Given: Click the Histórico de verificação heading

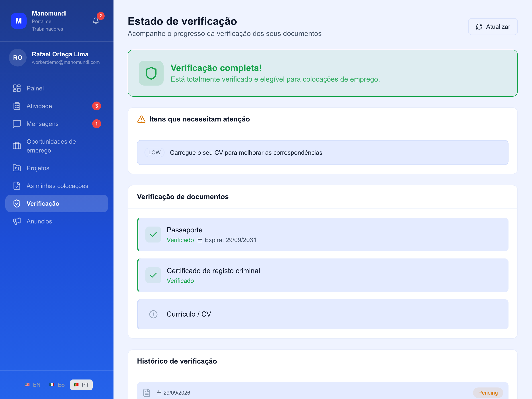Looking at the screenshot, I should [x=177, y=361].
